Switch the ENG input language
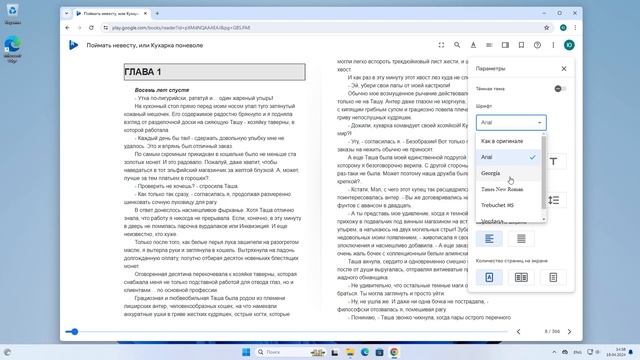Image resolution: width=640 pixels, height=360 pixels. coord(577,352)
